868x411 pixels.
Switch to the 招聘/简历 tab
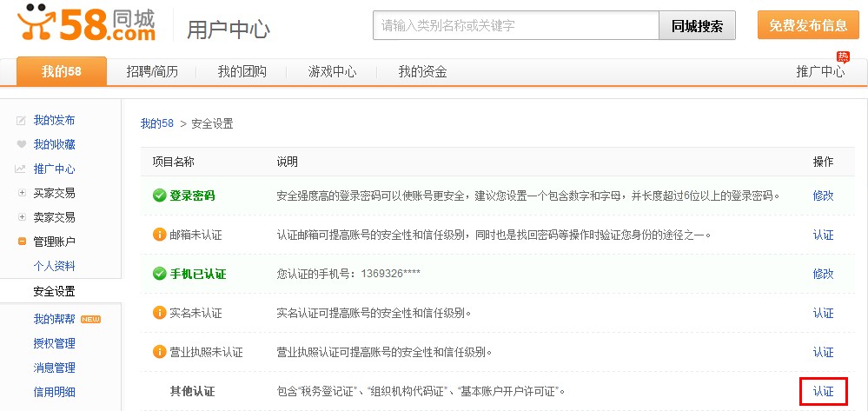coord(152,72)
